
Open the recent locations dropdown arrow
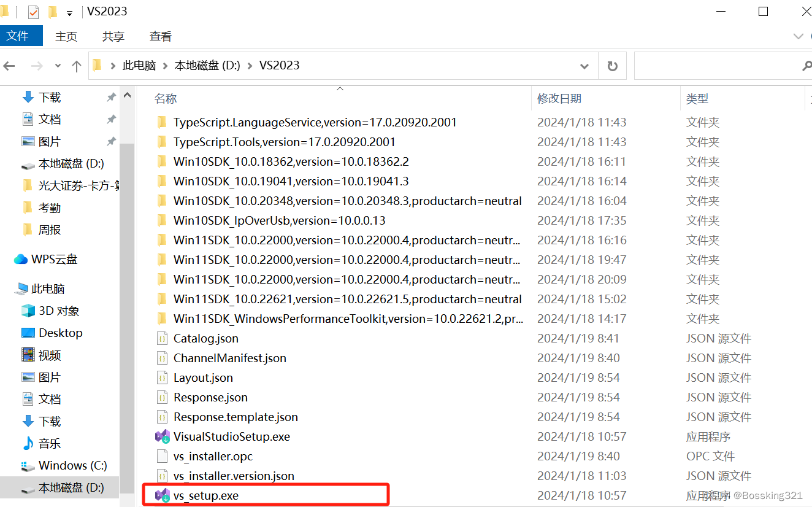[x=58, y=66]
